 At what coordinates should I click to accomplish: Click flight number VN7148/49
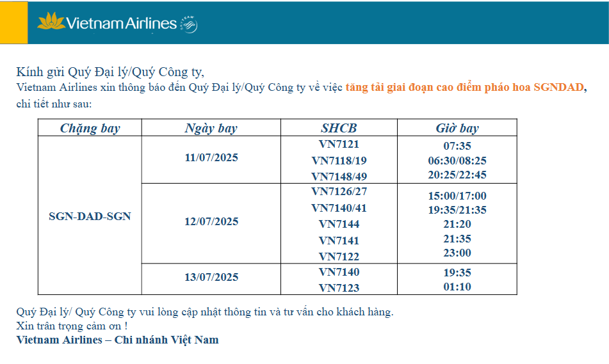(x=339, y=177)
